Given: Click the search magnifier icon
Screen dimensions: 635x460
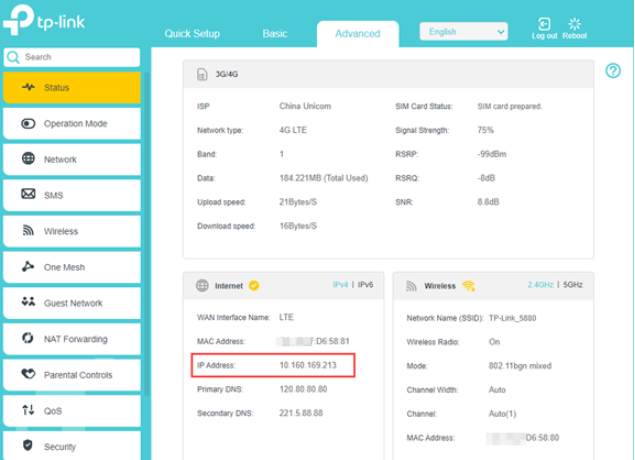Looking at the screenshot, I should click(x=13, y=57).
